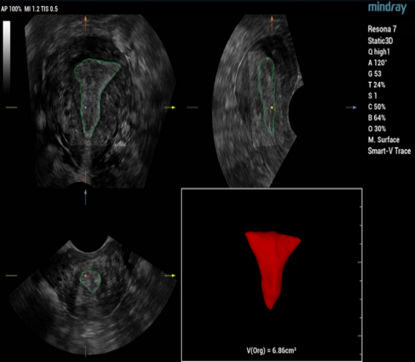Click the green traced outline in coronal view

97,98
